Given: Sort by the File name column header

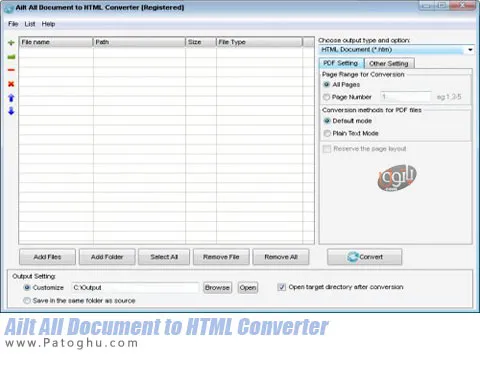Looking at the screenshot, I should pos(56,42).
